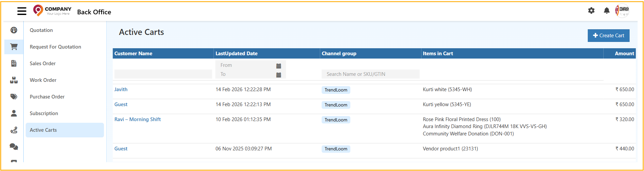Open the user person sidebar icon
The image size is (644, 171).
point(14,113)
